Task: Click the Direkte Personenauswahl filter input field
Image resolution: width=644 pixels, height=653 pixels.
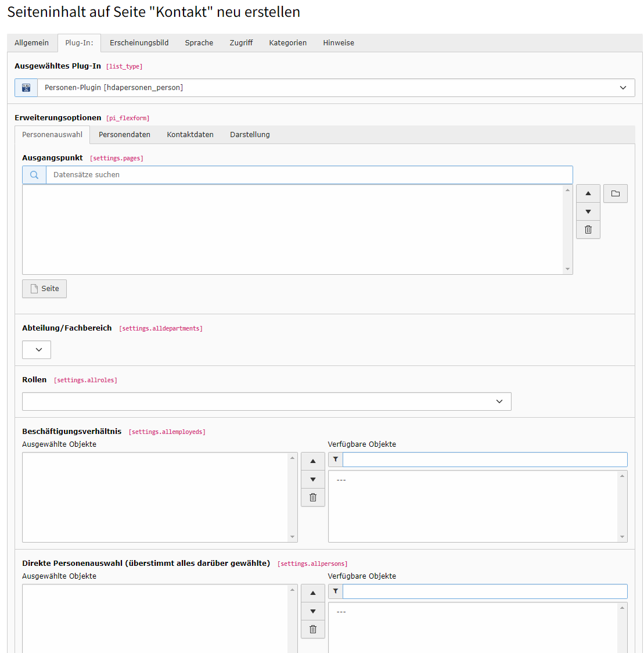Action: (485, 591)
